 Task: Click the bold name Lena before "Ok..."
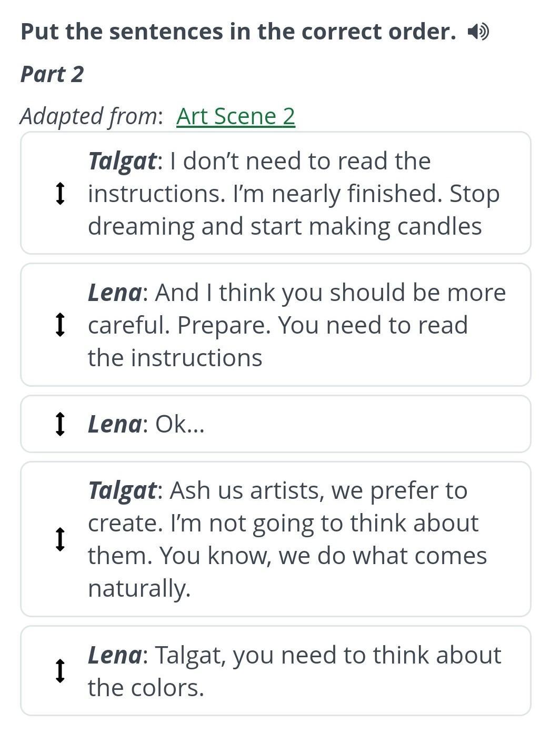[114, 424]
